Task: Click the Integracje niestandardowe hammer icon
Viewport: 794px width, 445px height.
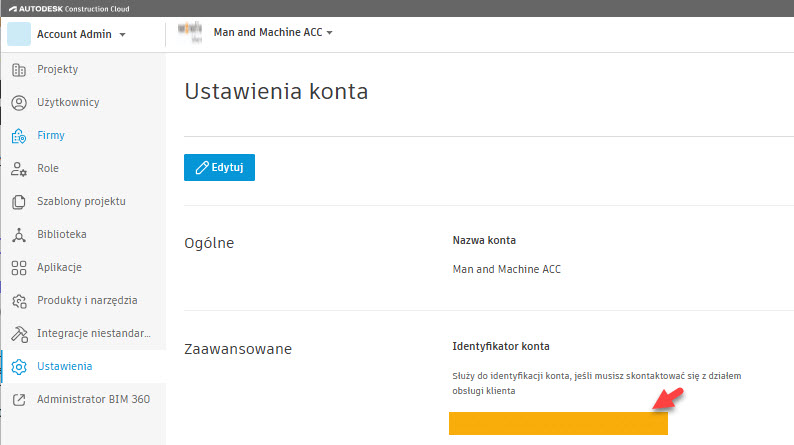Action: click(x=18, y=334)
